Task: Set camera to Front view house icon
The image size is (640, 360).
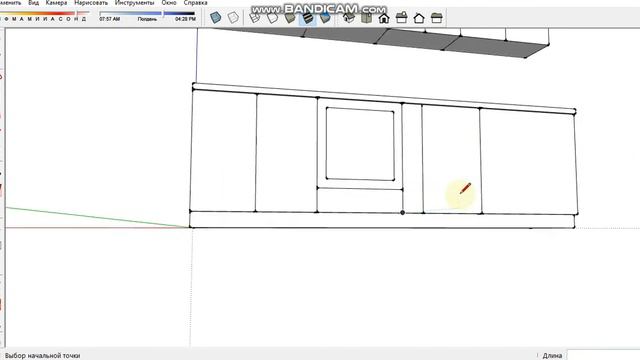Action: (x=384, y=18)
